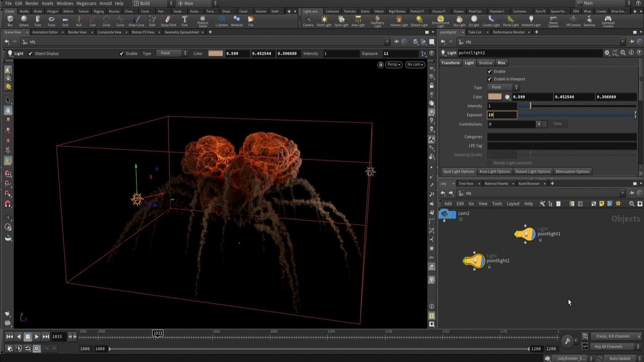Toggle Enable In Viewport checkbox
Screen dimensions: 644x362
point(490,79)
